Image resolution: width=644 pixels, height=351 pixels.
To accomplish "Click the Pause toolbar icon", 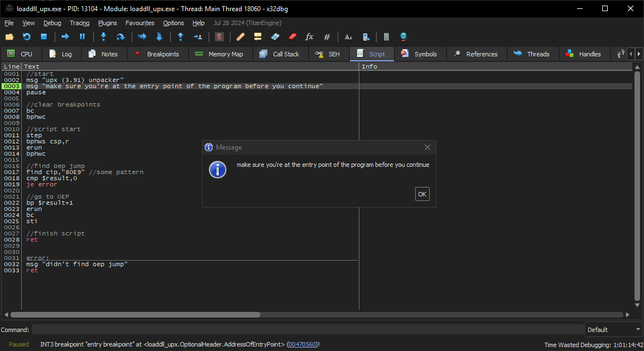I will pos(82,37).
